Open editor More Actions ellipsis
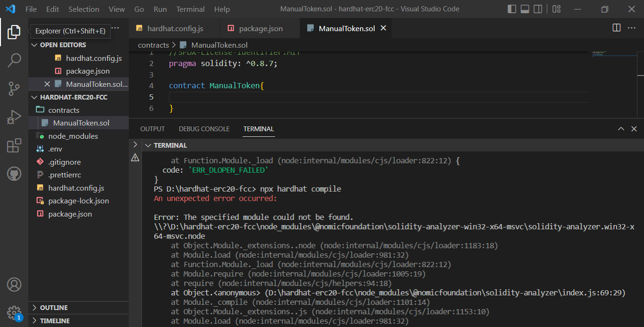This screenshot has height=327, width=644. pos(632,28)
